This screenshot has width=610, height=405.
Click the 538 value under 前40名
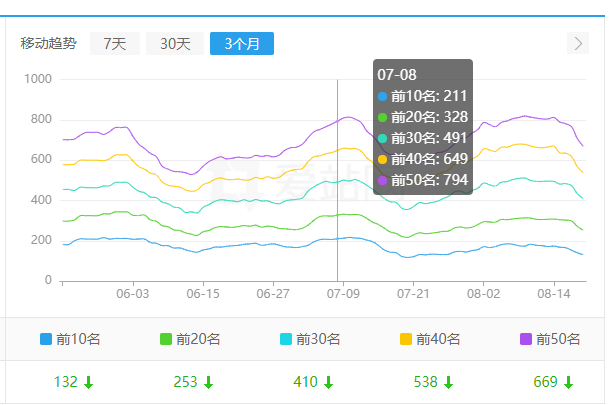point(426,382)
